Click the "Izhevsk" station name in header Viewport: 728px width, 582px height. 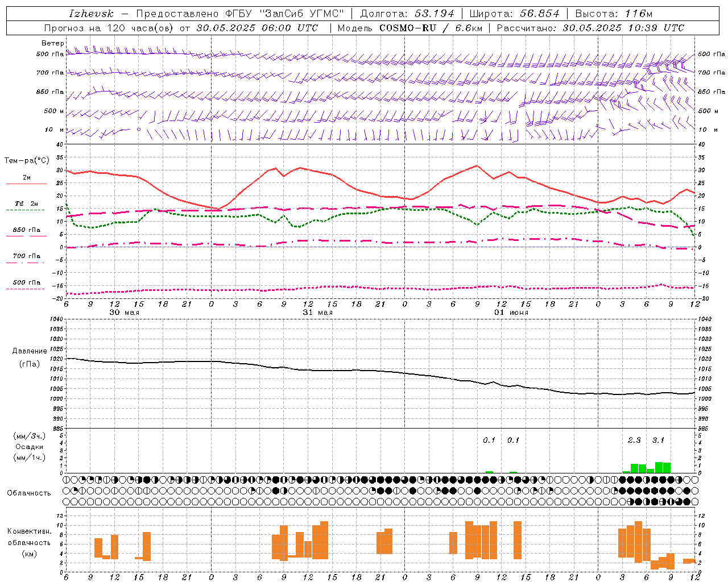92,14
